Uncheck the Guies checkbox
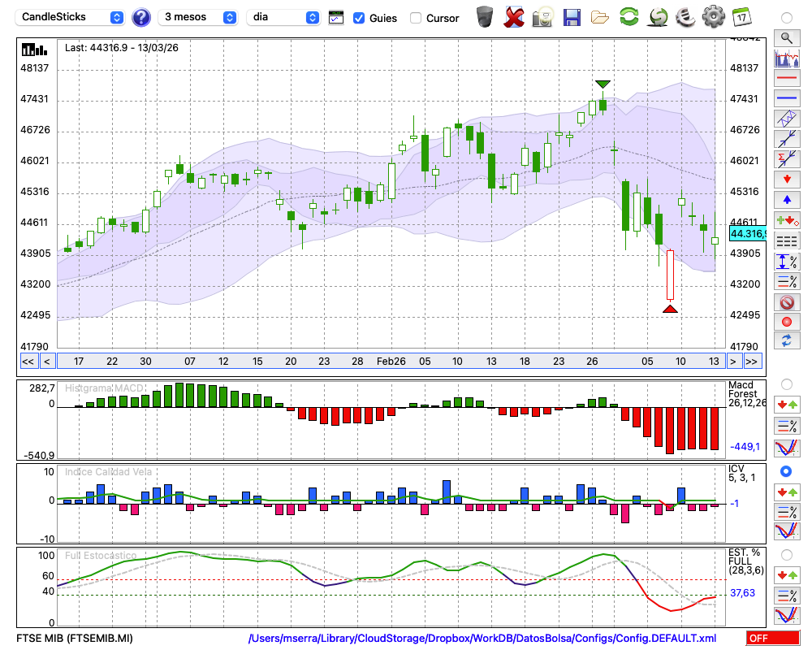The image size is (812, 650). (x=358, y=18)
